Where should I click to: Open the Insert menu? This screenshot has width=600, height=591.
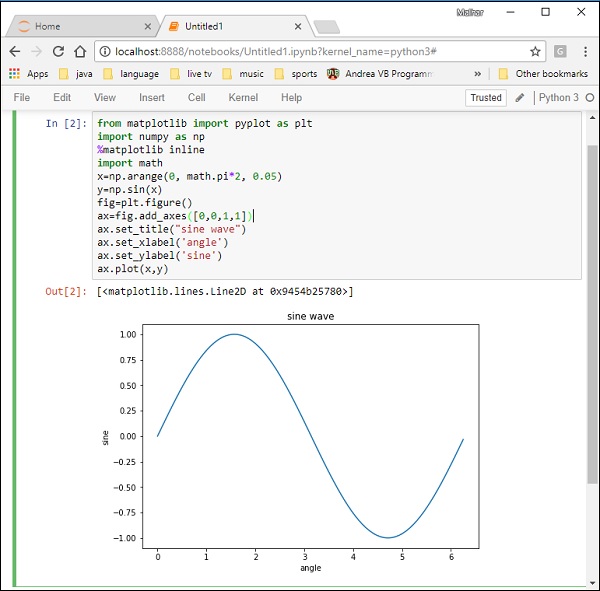pyautogui.click(x=152, y=98)
